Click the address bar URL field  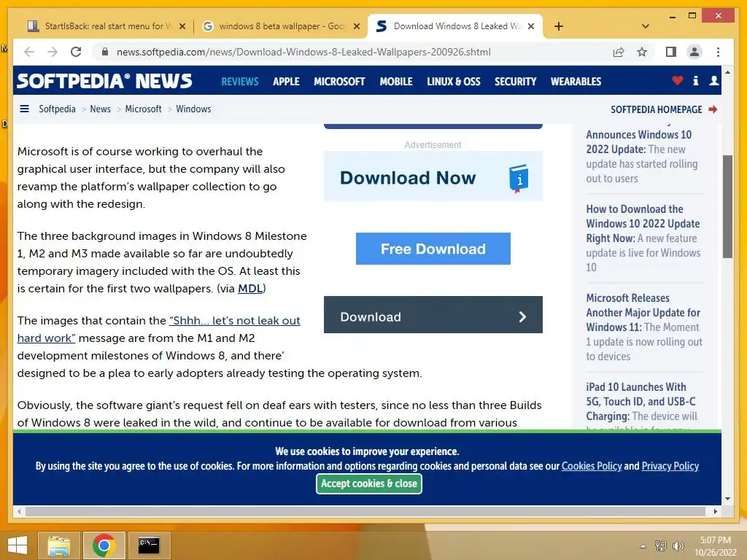tap(303, 52)
